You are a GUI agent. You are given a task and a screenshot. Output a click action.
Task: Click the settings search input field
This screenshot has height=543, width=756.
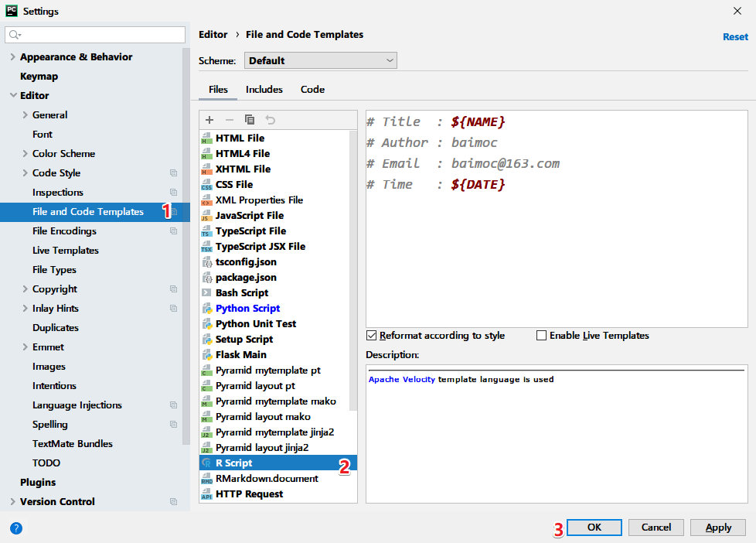(x=95, y=35)
